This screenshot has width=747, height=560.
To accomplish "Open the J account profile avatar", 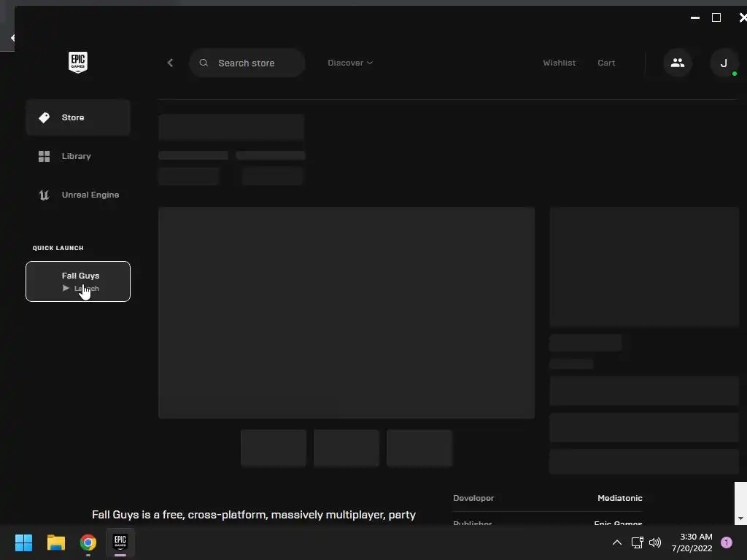I will (724, 63).
